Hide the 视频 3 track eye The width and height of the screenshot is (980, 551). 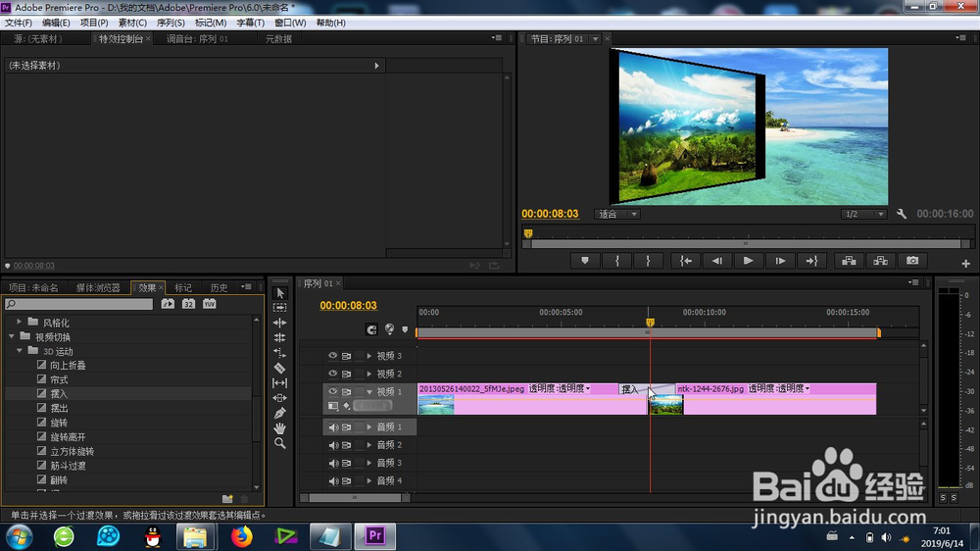(x=332, y=356)
